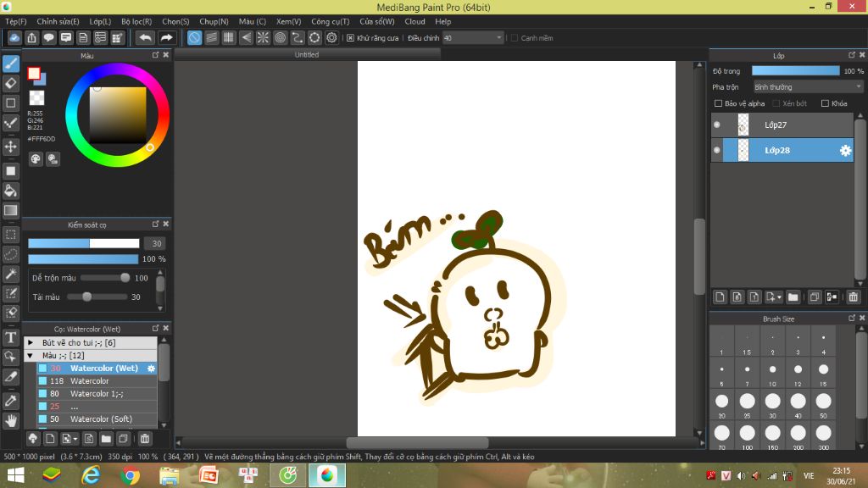
Task: Click the Tải màu slider
Action: click(97, 297)
